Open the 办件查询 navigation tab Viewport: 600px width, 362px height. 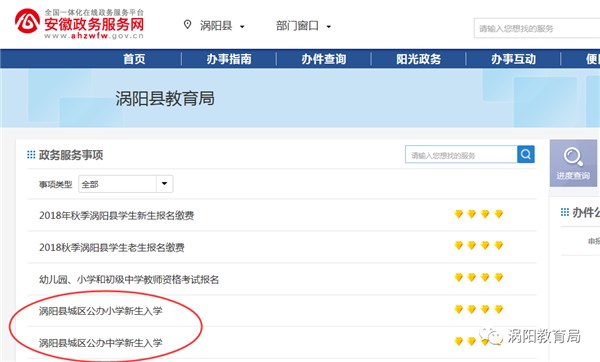(x=324, y=59)
